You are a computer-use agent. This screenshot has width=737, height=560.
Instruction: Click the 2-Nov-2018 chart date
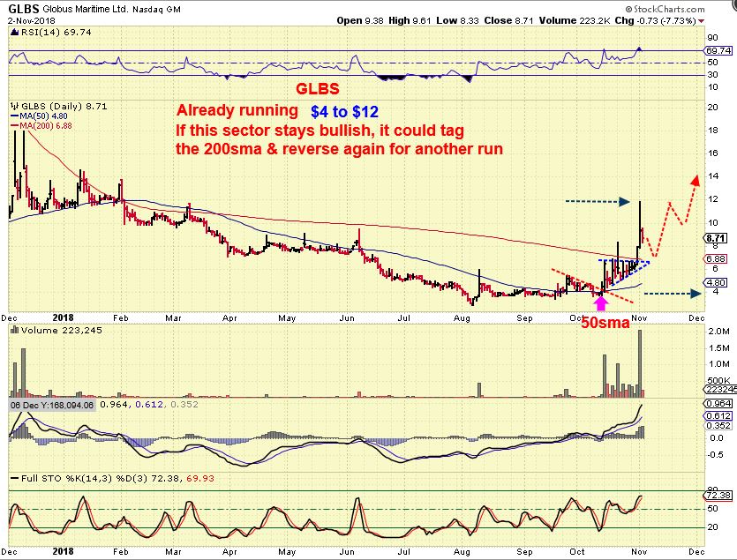pos(32,20)
